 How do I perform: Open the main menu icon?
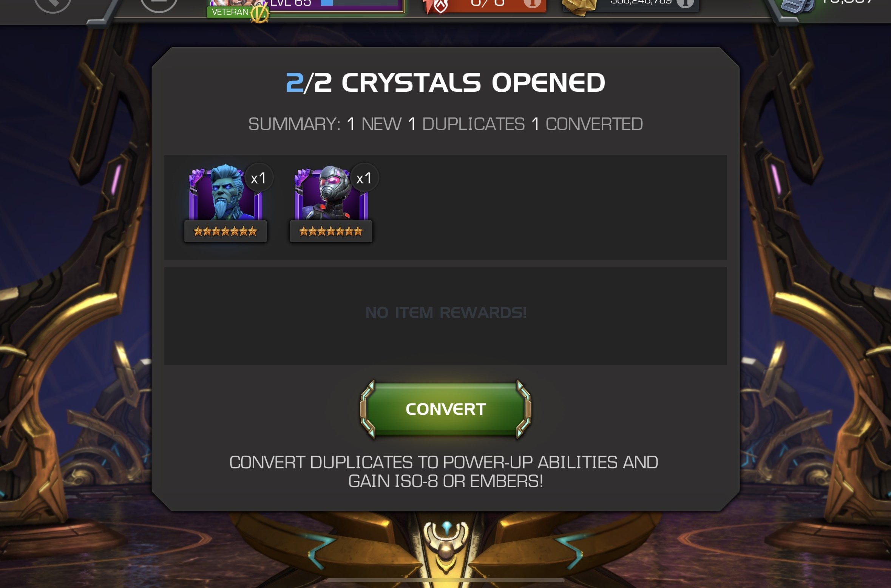pos(159,4)
